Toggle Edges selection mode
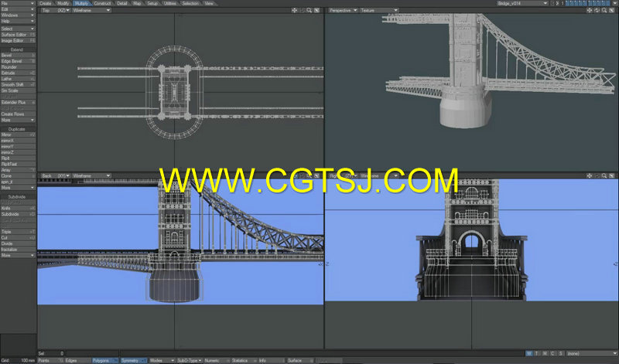Image resolution: width=619 pixels, height=364 pixels. pos(77,360)
